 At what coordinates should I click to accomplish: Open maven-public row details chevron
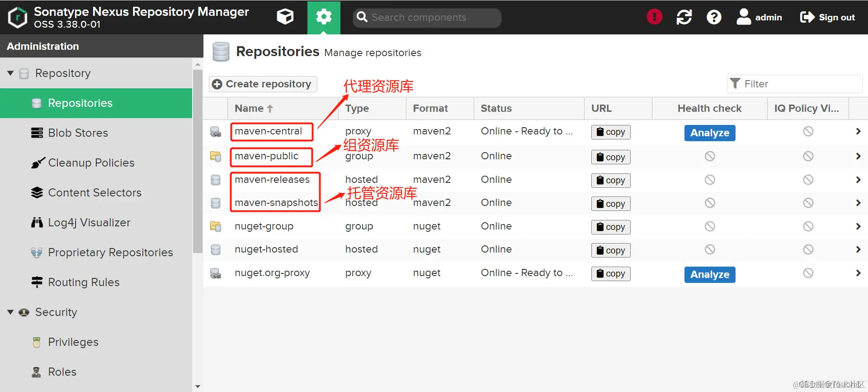[858, 156]
